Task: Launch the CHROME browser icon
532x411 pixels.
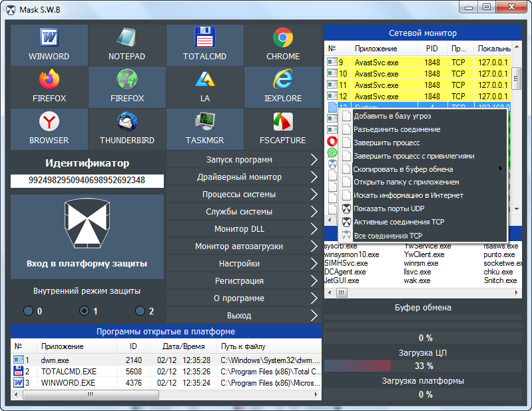Action: pos(283,45)
